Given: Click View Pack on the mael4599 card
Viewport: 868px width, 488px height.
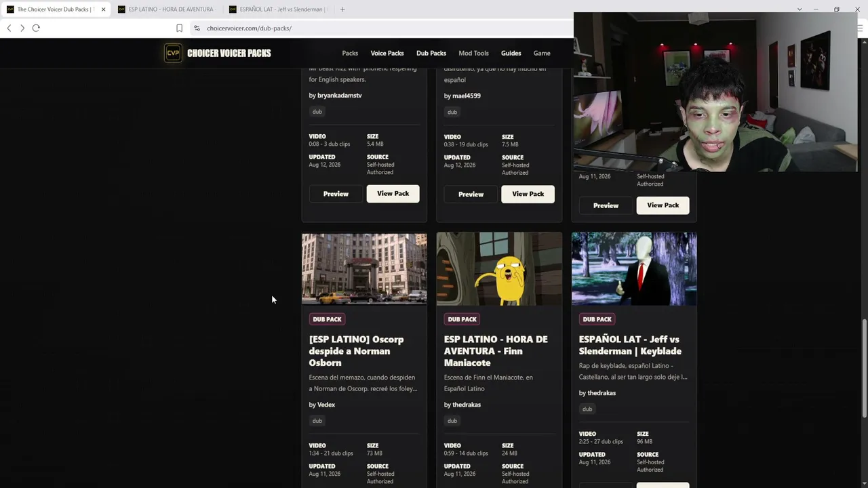Looking at the screenshot, I should pos(528,195).
